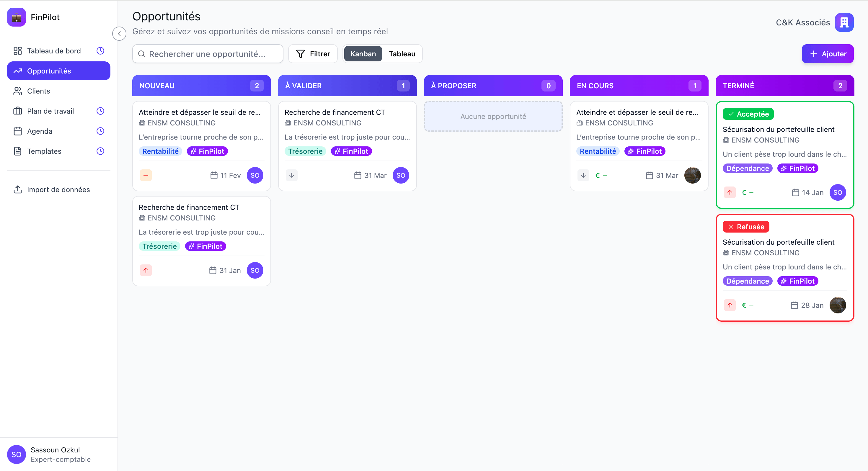Click the clock icon next to Agenda
This screenshot has height=471, width=868.
pos(100,131)
